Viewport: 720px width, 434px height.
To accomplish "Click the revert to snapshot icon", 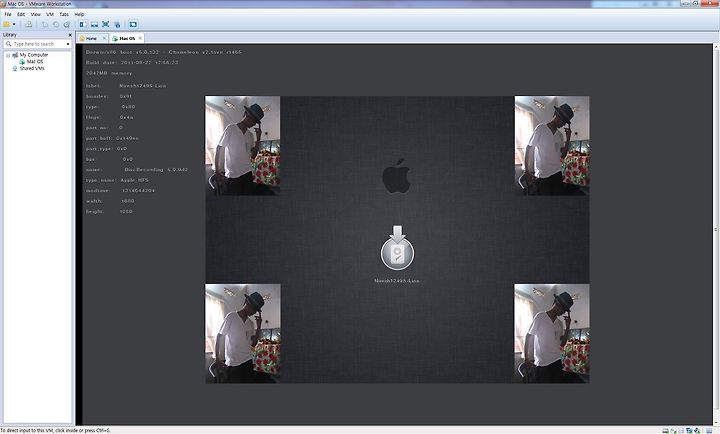I will tap(56, 24).
